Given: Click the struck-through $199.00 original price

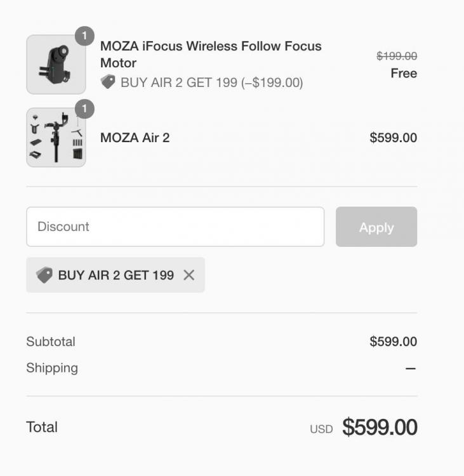Looking at the screenshot, I should pyautogui.click(x=397, y=56).
